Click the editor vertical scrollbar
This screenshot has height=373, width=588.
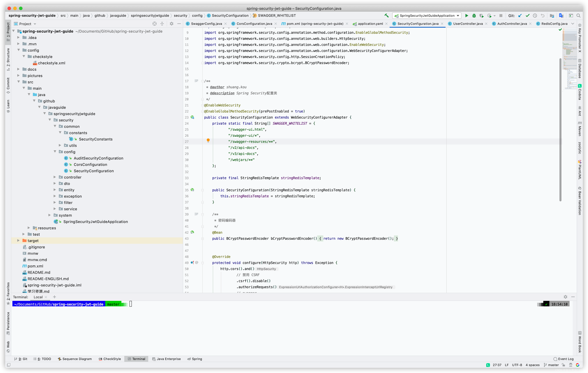tap(560, 130)
